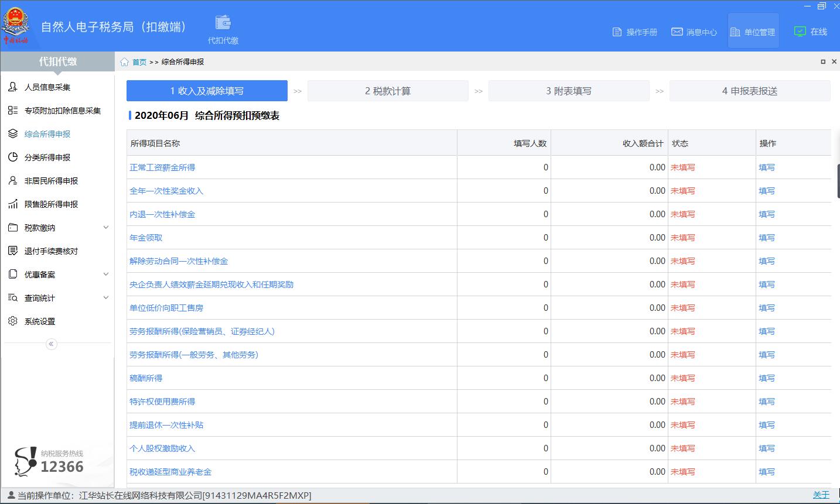Click the 综合所得申报 layers icon

coord(13,133)
